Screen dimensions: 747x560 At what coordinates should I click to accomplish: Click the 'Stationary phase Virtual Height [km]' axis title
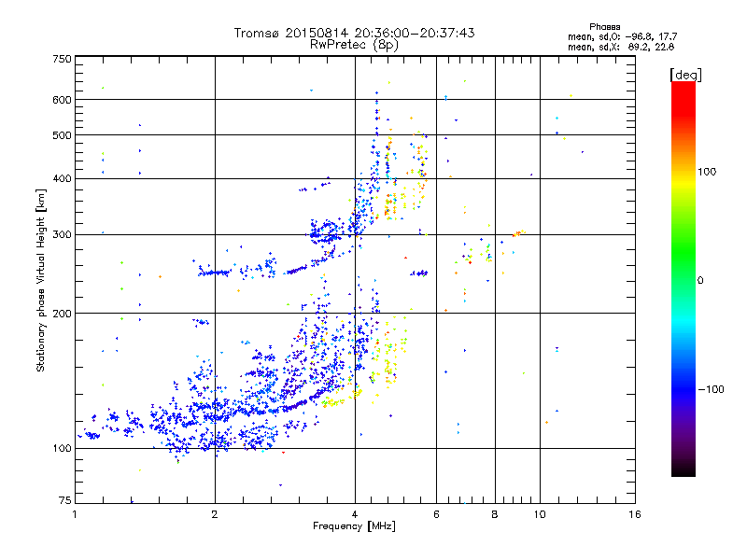tap(41, 280)
